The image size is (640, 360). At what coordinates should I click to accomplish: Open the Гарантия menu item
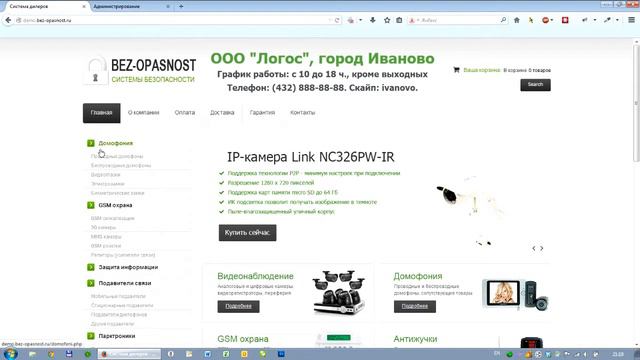(262, 113)
